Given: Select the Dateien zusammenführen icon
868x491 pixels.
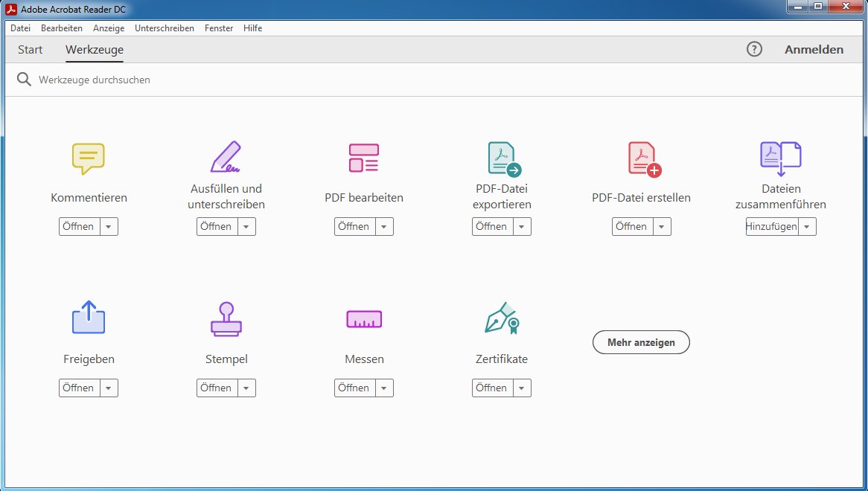Looking at the screenshot, I should click(x=780, y=158).
